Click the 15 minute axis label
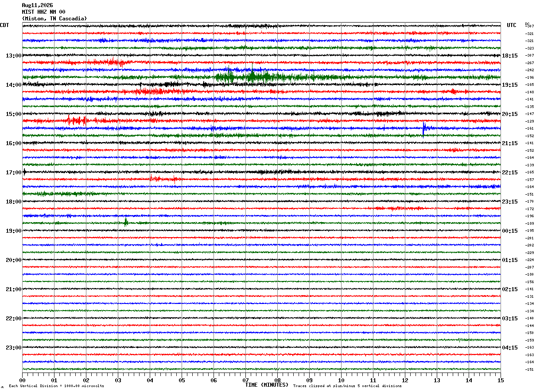536x392 pixels. coord(501,380)
